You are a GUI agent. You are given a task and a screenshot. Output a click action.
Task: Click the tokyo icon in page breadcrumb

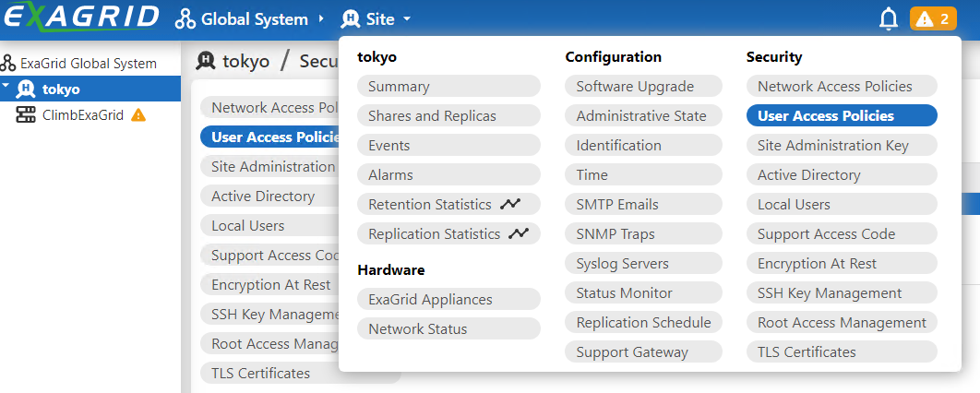(207, 61)
